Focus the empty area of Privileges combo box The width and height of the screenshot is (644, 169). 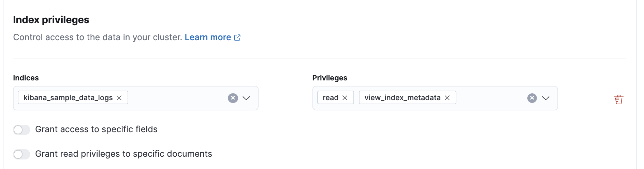pyautogui.click(x=491, y=98)
